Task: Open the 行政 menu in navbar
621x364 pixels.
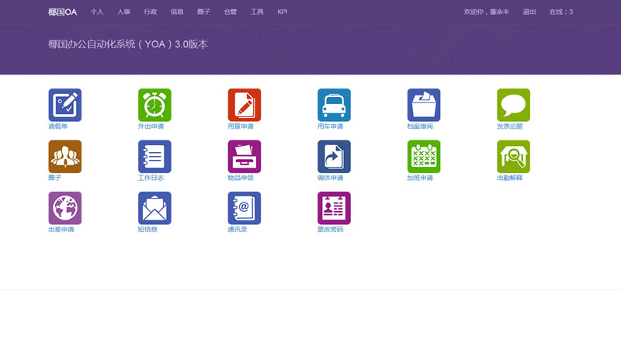Action: tap(150, 12)
